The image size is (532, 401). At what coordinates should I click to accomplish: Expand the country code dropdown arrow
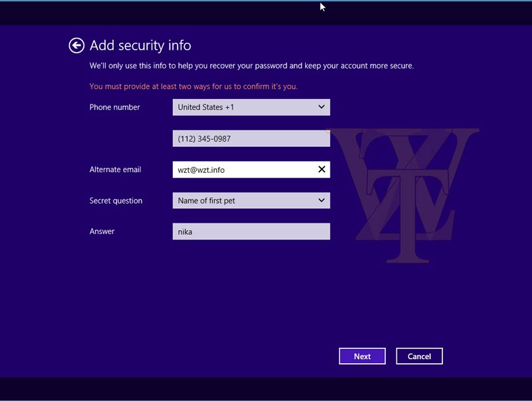tap(321, 107)
